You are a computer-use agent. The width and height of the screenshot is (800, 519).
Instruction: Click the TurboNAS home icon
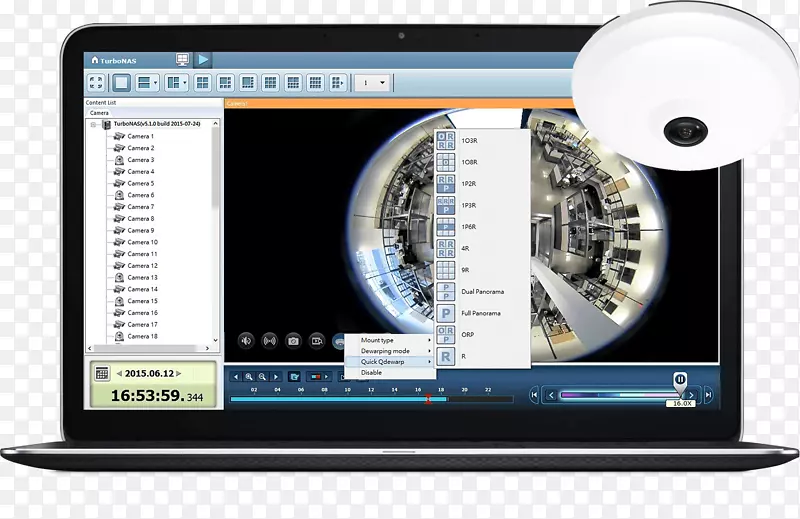click(95, 60)
